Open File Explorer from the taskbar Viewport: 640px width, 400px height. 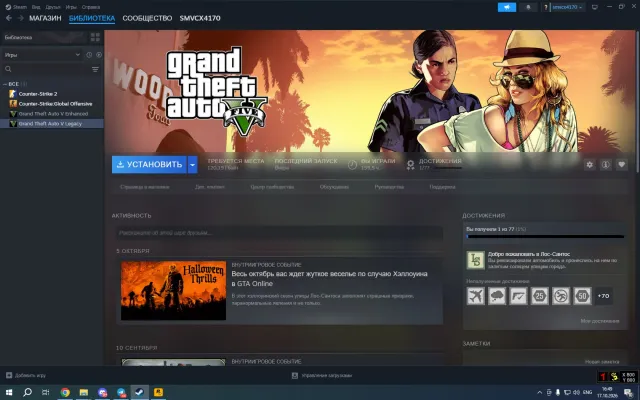(x=84, y=392)
